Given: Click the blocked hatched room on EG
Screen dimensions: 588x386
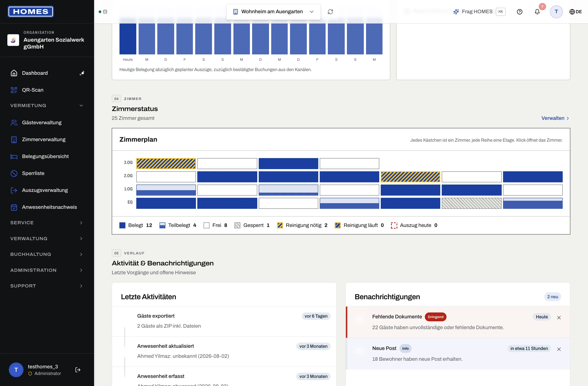Looking at the screenshot, I should click(471, 203).
